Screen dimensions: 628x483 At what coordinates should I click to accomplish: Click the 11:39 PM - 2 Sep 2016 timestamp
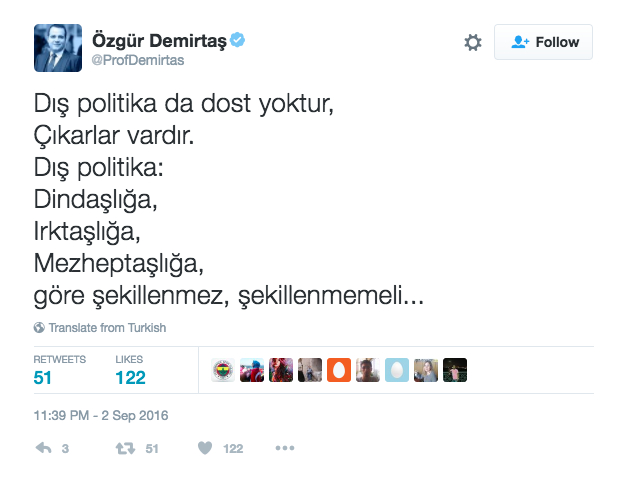coord(101,415)
